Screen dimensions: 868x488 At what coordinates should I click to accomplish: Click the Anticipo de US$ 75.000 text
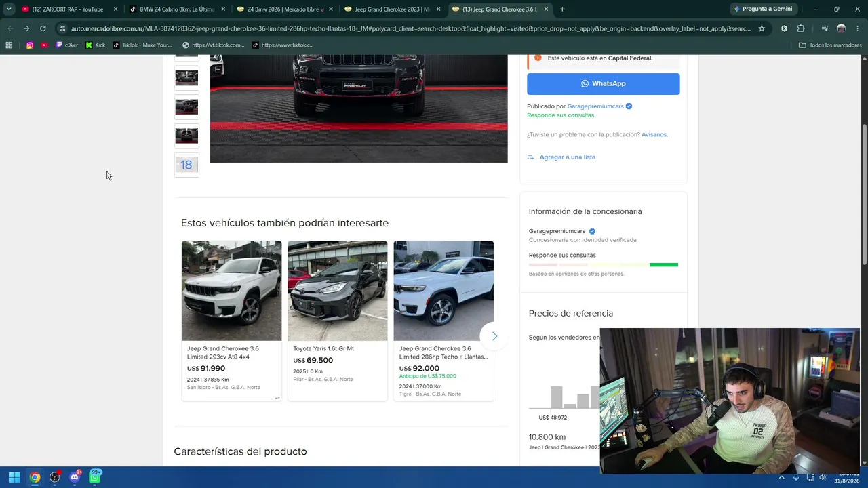(427, 376)
